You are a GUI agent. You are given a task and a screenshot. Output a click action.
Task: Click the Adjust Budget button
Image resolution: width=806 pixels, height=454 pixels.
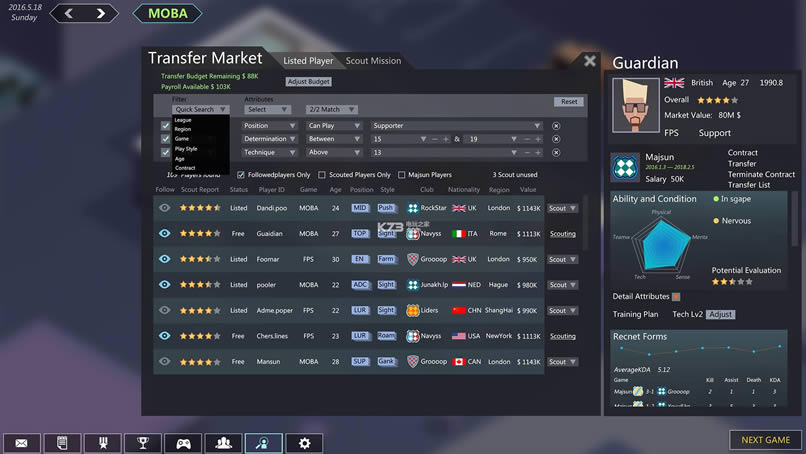point(308,81)
